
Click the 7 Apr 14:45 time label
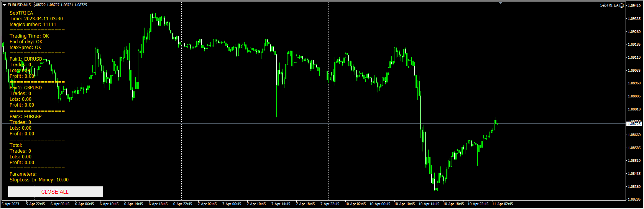(281, 204)
